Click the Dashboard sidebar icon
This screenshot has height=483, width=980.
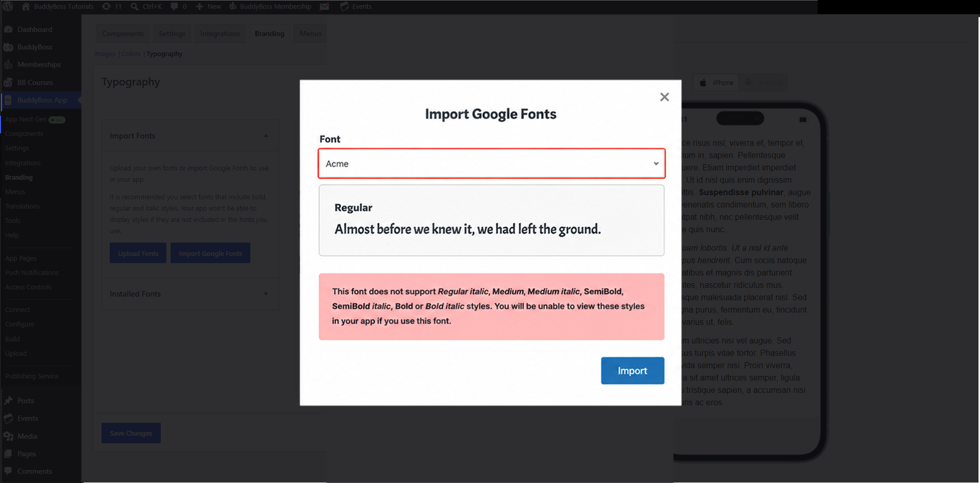click(x=8, y=29)
